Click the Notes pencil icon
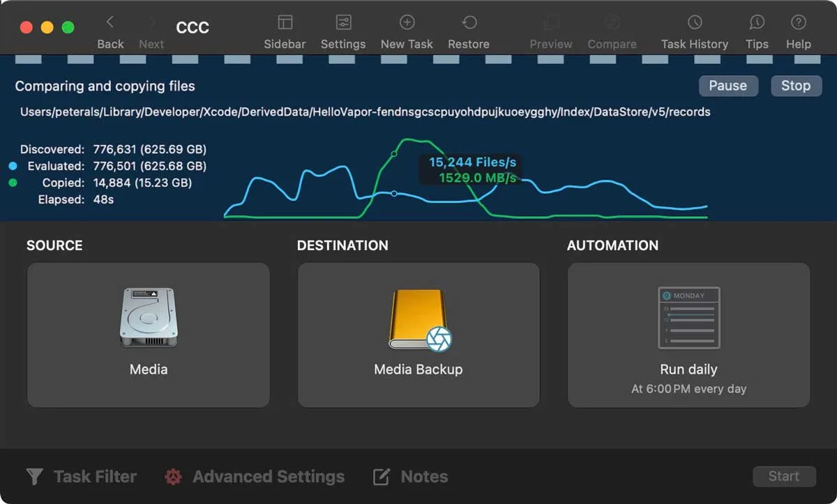Viewport: 837px width, 504px height. point(382,477)
